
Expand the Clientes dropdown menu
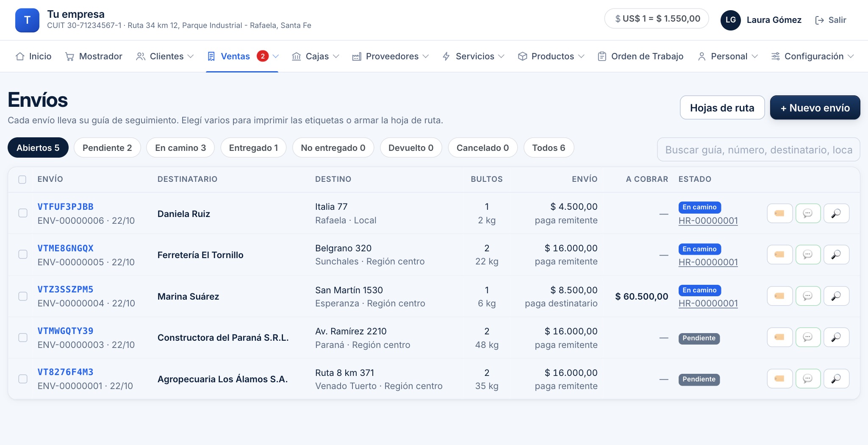pos(191,56)
